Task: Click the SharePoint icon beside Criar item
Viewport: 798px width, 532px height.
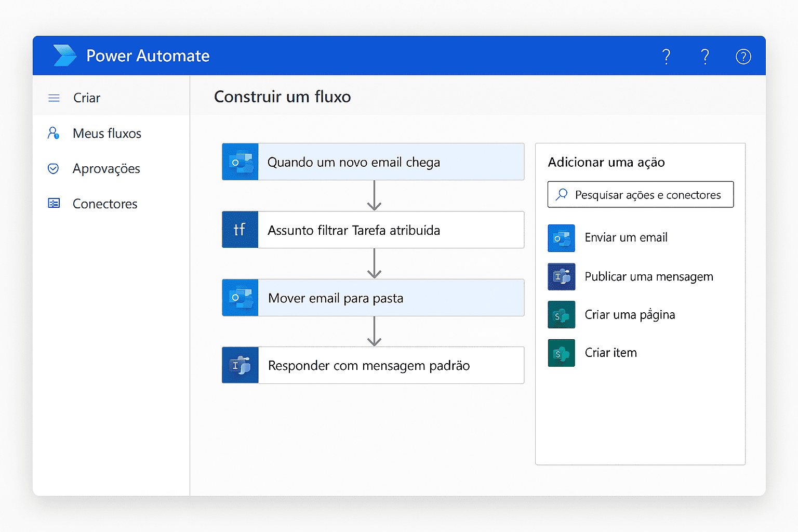Action: [x=561, y=353]
